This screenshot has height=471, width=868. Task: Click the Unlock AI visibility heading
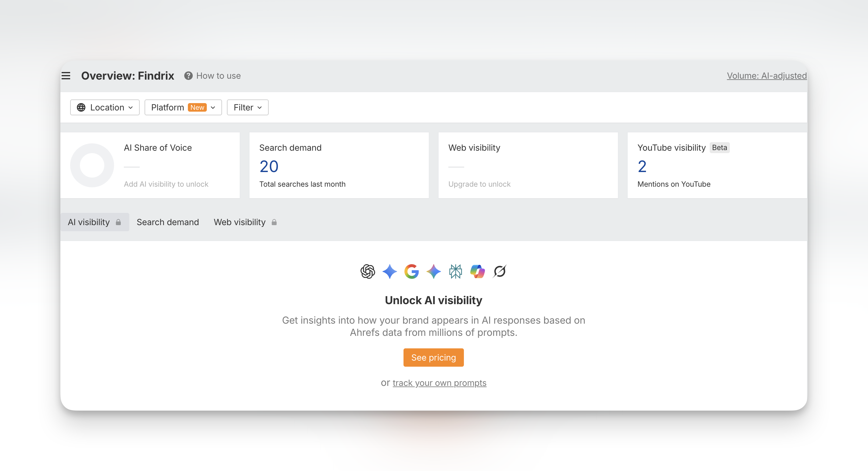pos(434,300)
